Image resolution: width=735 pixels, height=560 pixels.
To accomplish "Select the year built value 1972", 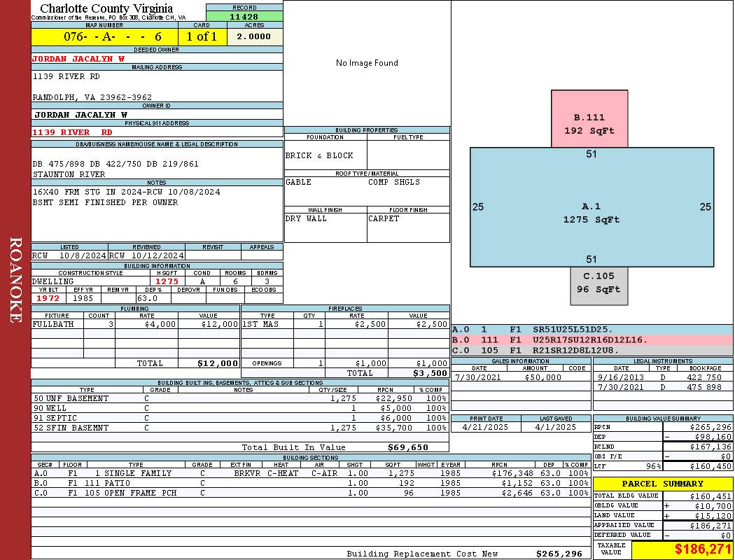I will [48, 298].
